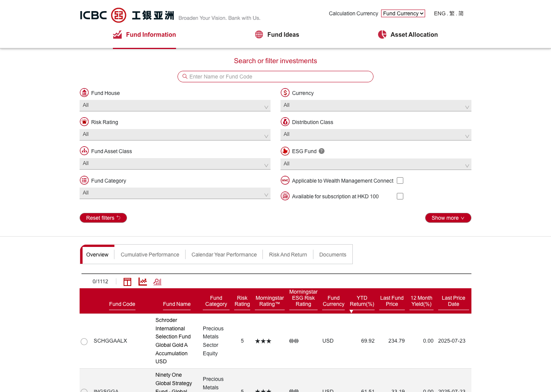Switch to the Documents tab
The image size is (551, 392).
(x=333, y=255)
